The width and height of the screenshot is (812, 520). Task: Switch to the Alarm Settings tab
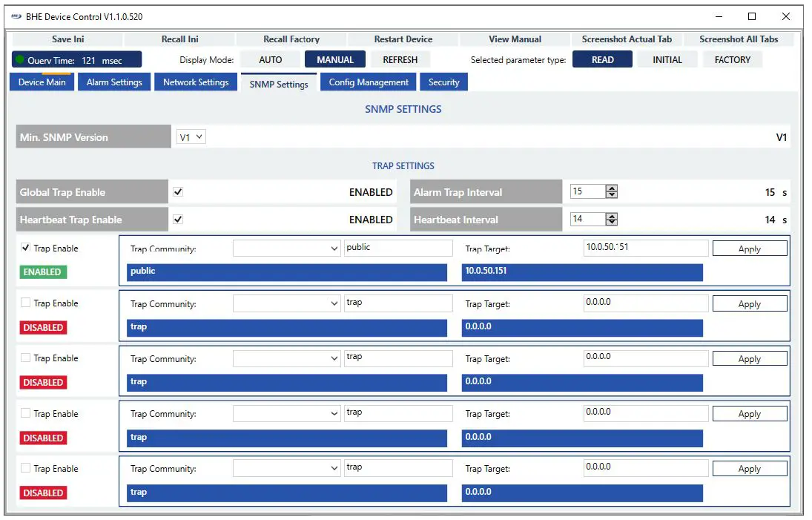(114, 82)
